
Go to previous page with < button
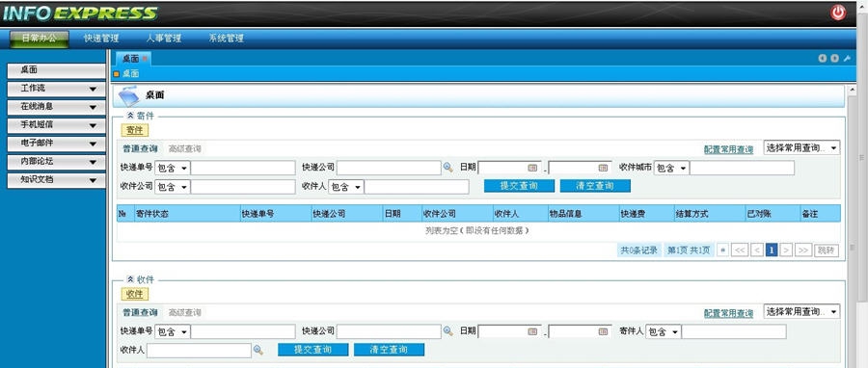tap(757, 250)
